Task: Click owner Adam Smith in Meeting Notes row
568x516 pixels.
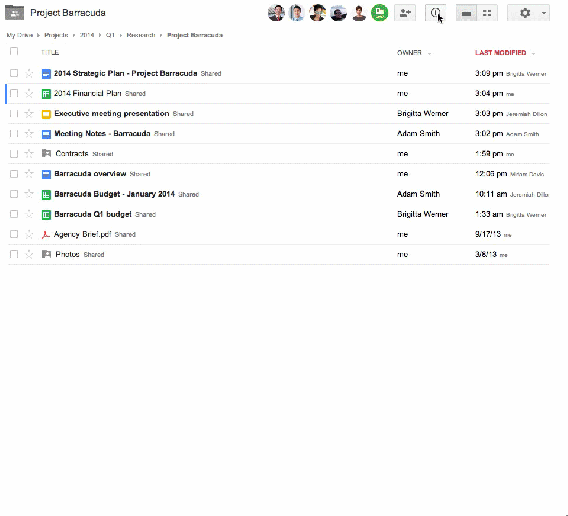Action: tap(418, 134)
